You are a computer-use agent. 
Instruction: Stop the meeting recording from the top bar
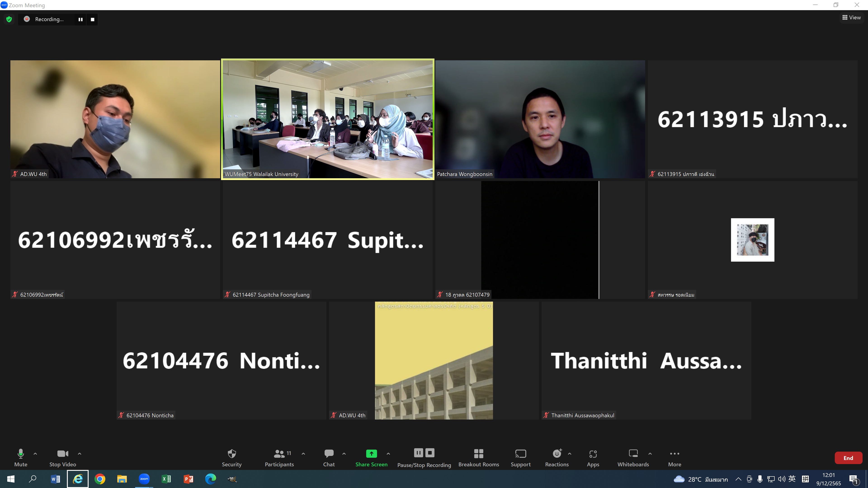click(x=92, y=19)
